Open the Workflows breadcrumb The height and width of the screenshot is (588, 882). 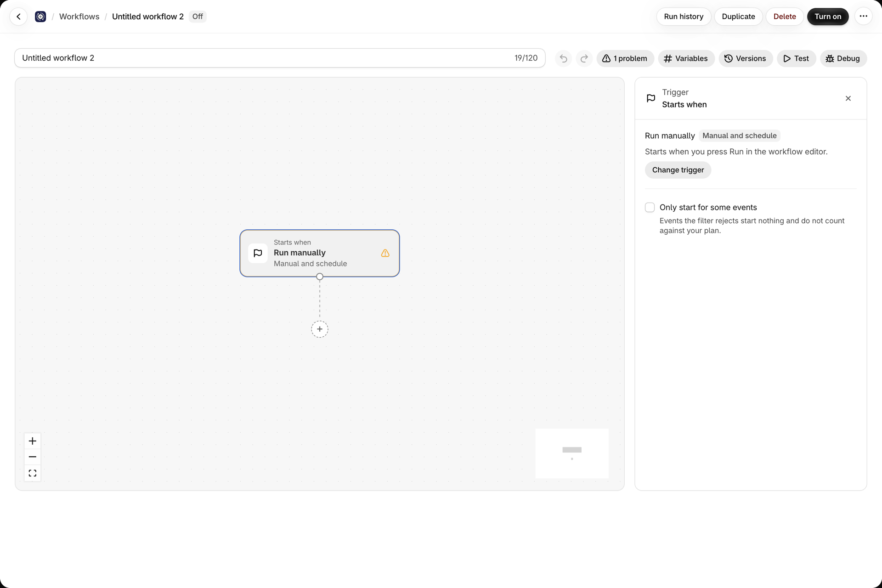[x=79, y=17]
